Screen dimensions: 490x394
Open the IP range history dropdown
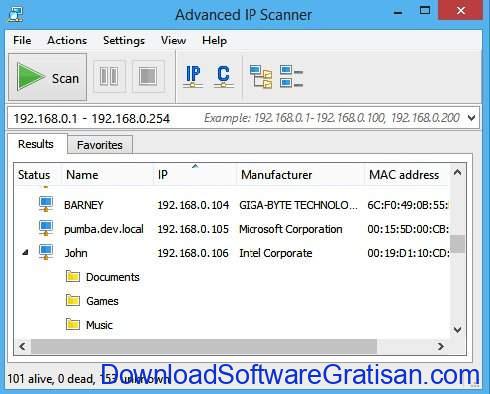click(x=471, y=118)
